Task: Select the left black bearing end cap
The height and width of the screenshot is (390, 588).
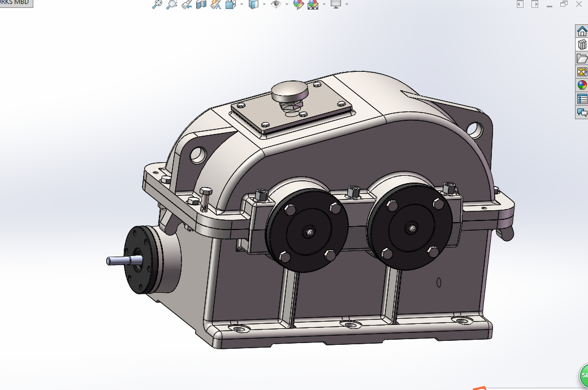Action: click(307, 230)
